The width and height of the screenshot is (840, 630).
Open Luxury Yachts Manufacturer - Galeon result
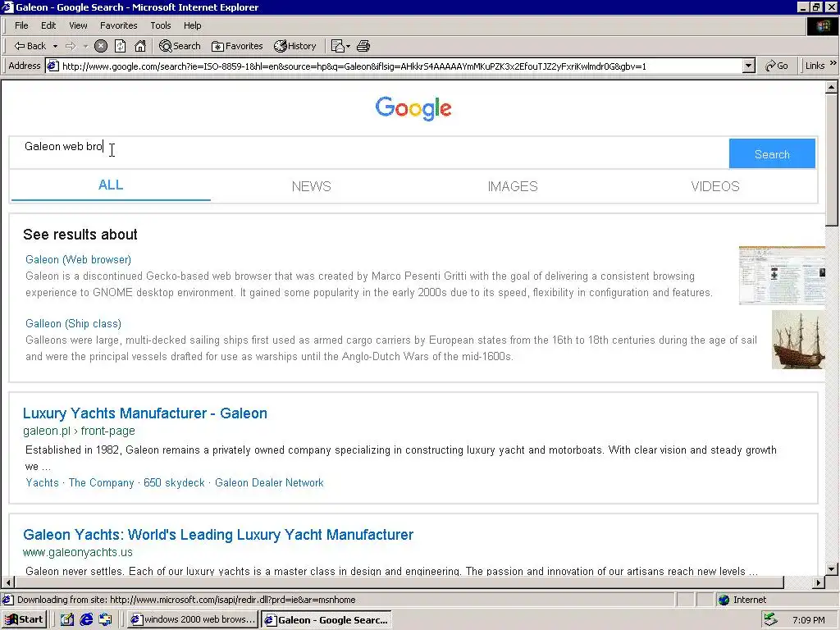(x=145, y=413)
